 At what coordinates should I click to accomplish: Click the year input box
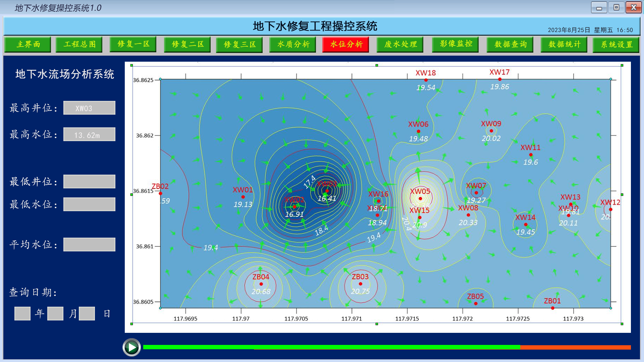point(22,314)
